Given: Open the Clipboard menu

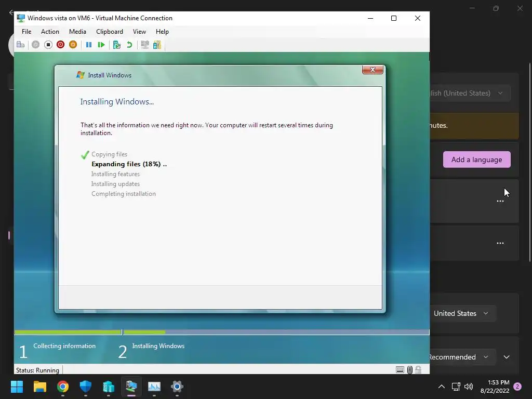Looking at the screenshot, I should pos(110,32).
